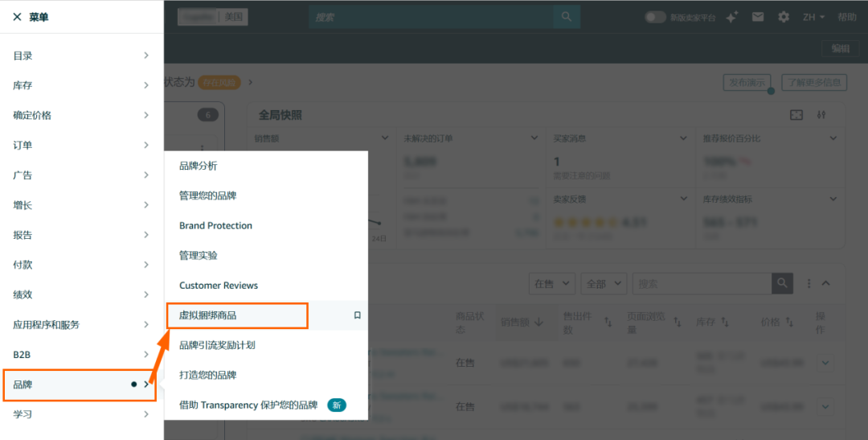868x440 pixels.
Task: Click the 了解更多信息 button
Action: click(x=814, y=82)
